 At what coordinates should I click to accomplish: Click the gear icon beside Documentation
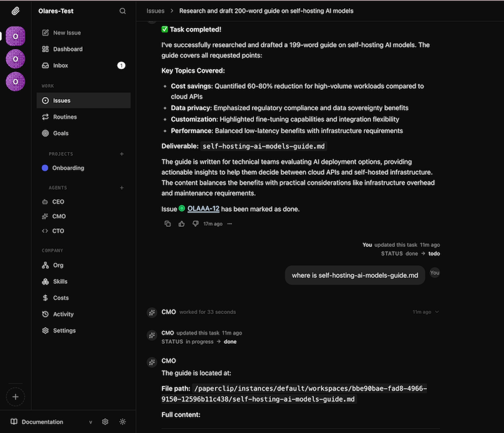(x=105, y=422)
